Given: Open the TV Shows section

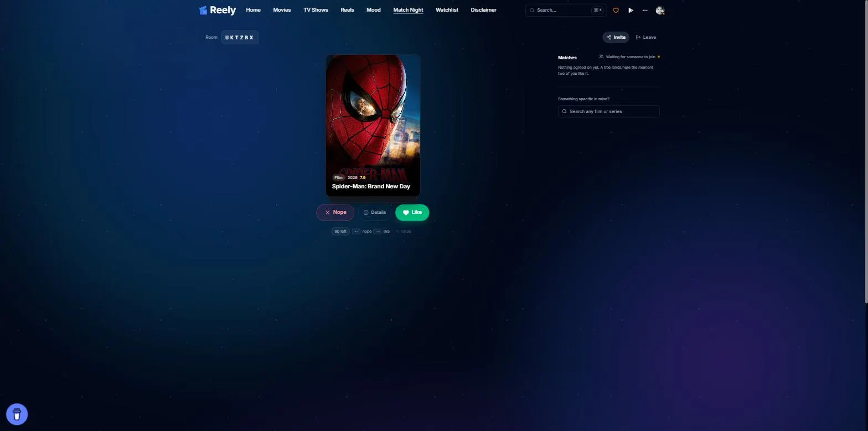Looking at the screenshot, I should pyautogui.click(x=316, y=10).
